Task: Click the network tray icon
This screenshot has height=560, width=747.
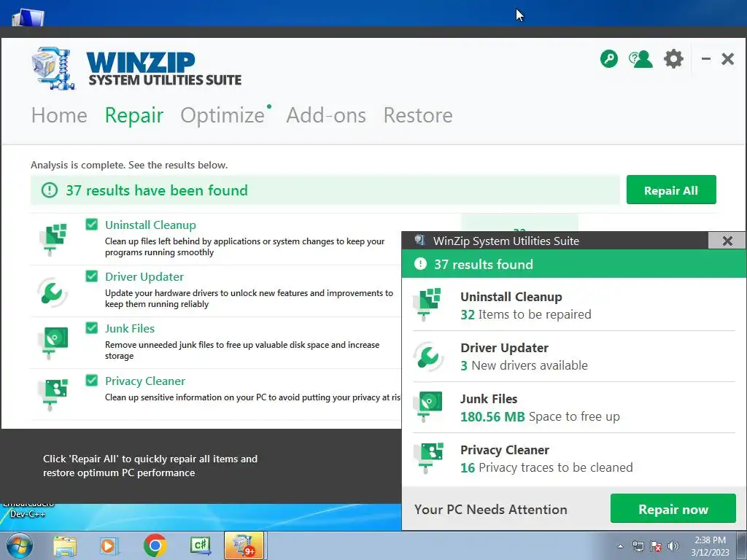Action: [x=638, y=546]
